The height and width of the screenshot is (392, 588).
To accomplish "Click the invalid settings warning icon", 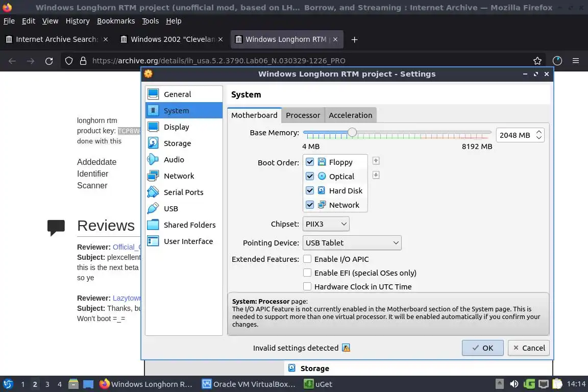I will point(346,348).
